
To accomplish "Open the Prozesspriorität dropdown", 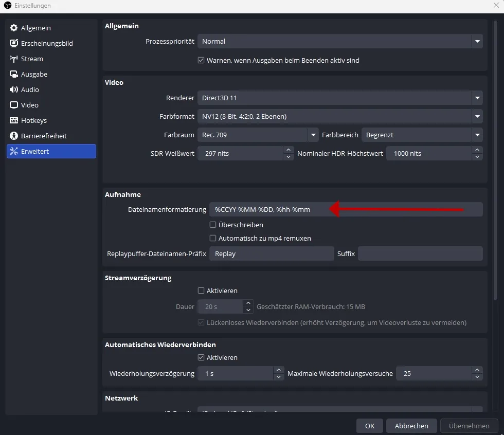I will tap(340, 42).
